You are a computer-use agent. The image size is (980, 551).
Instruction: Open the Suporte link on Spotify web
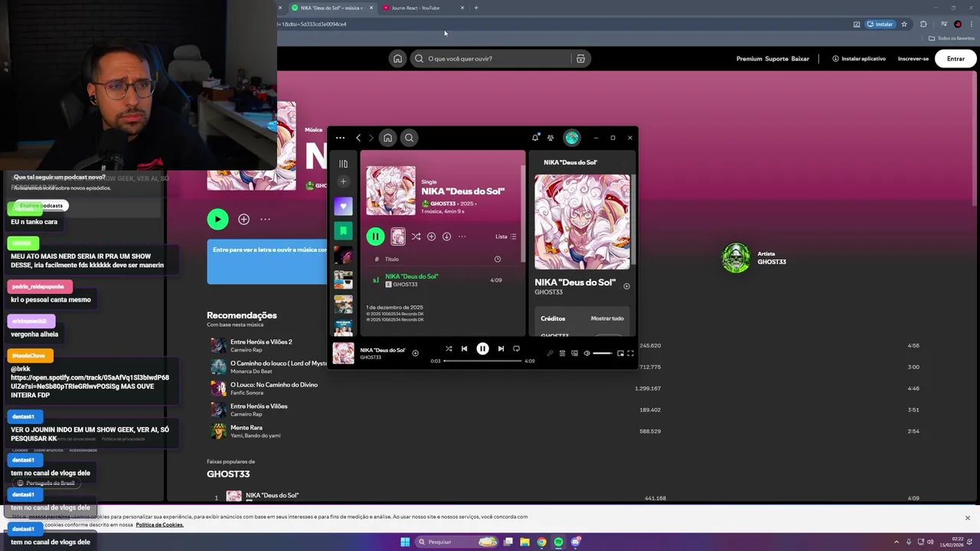[776, 58]
